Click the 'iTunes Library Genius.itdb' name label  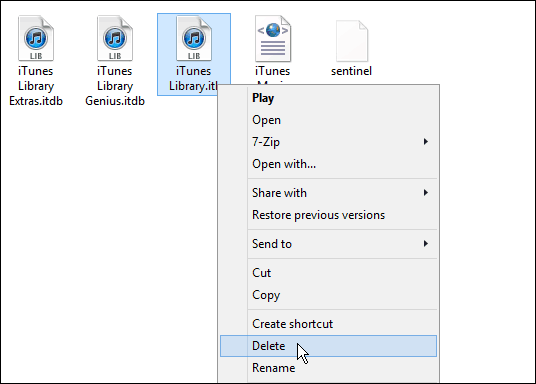[x=115, y=86]
